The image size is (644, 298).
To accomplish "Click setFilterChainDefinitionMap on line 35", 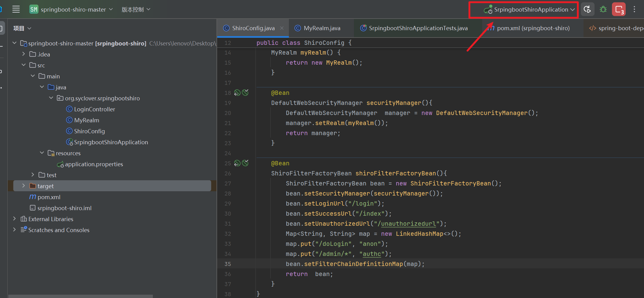I will [x=354, y=264].
